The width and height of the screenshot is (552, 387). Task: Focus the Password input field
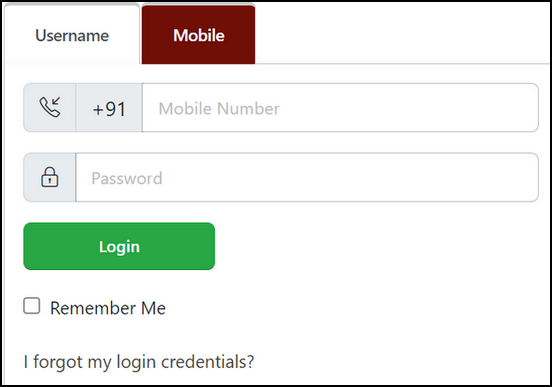[x=307, y=177]
